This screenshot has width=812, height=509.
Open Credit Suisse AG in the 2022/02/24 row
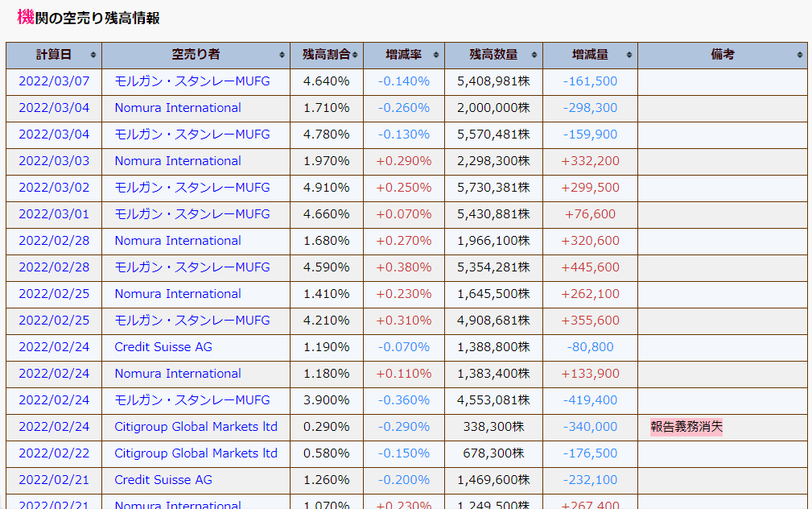pos(163,347)
